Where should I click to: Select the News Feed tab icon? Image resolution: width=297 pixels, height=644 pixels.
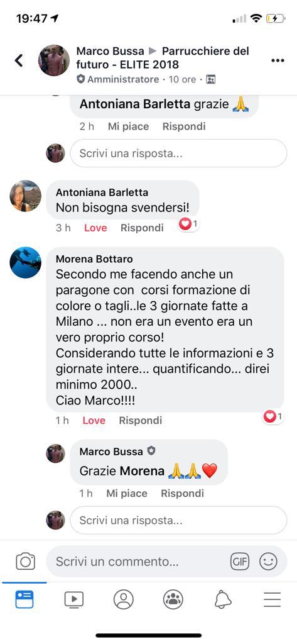[24, 599]
